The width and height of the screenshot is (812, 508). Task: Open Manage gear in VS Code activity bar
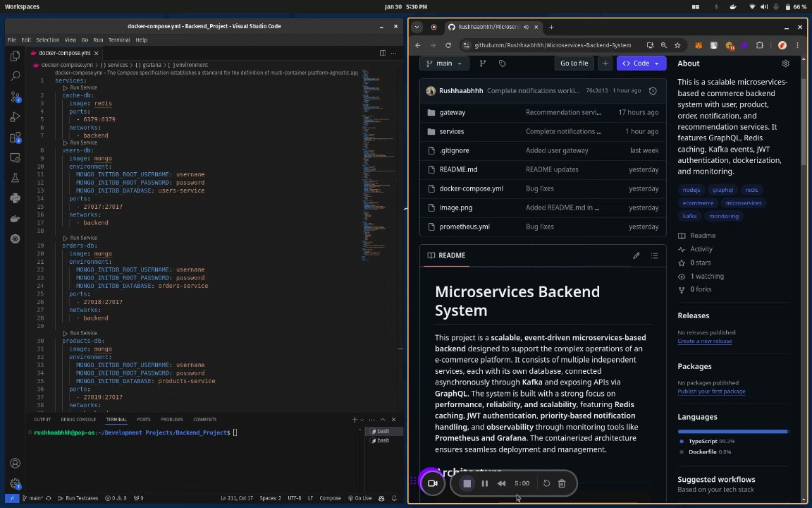point(15,483)
